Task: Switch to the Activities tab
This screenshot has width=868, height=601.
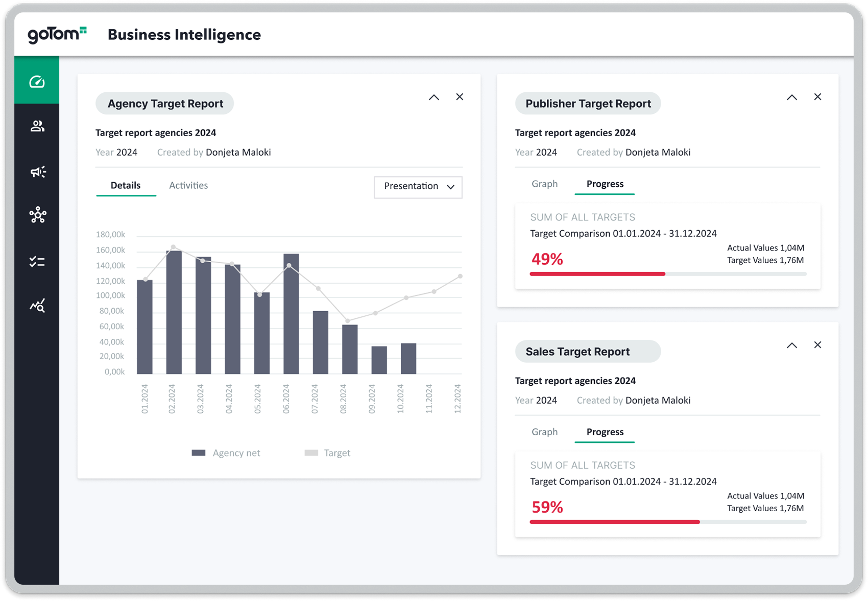Action: point(188,185)
